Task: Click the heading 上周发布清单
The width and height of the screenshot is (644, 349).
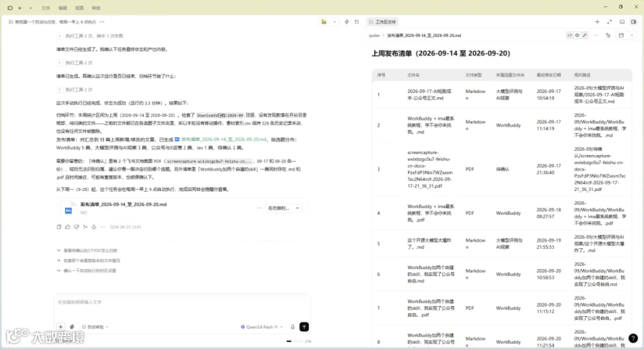Action: click(x=441, y=54)
